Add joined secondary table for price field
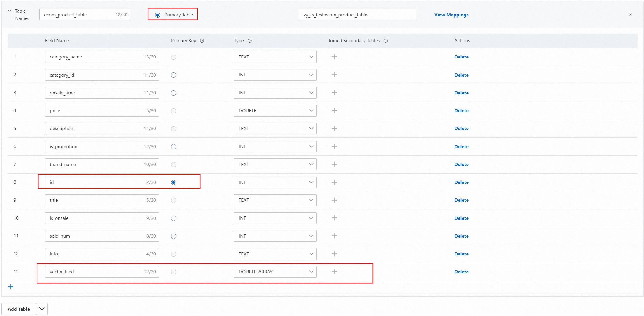644x316 pixels. pyautogui.click(x=334, y=111)
